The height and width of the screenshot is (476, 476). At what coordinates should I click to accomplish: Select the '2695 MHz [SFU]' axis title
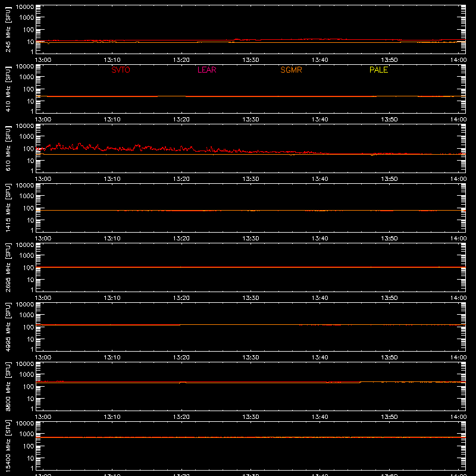(8, 267)
